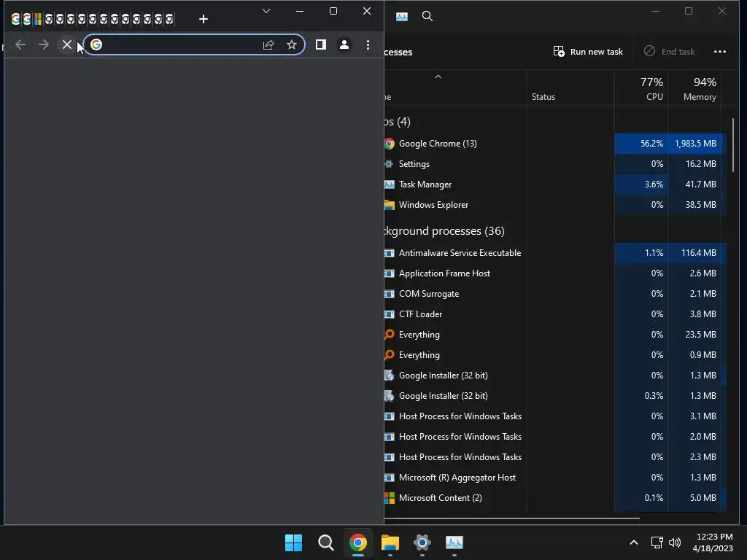
Task: Open Task Manager more options menu
Action: pyautogui.click(x=720, y=52)
